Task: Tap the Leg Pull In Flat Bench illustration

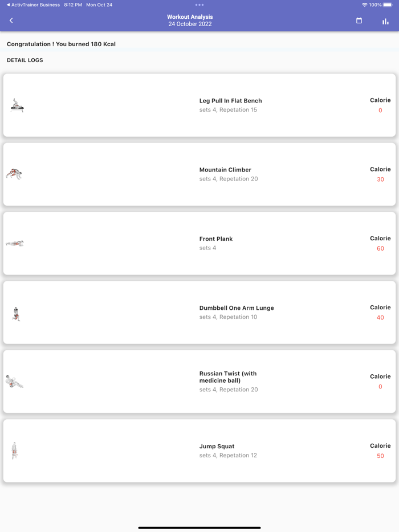Action: point(17,105)
